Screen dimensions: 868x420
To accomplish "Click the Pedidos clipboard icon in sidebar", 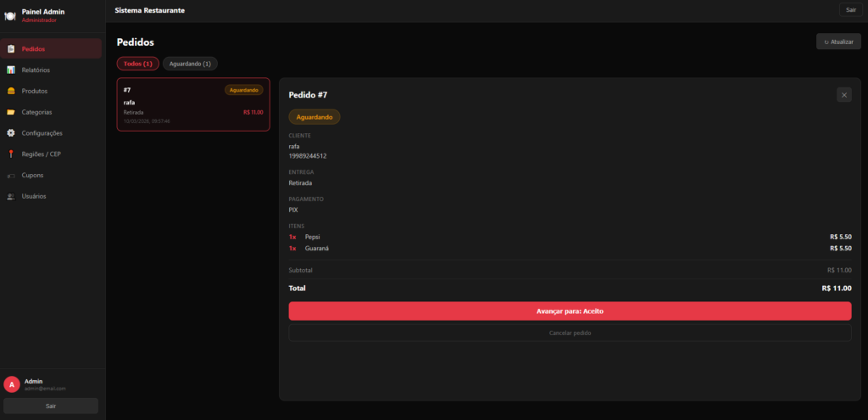I will pos(11,49).
